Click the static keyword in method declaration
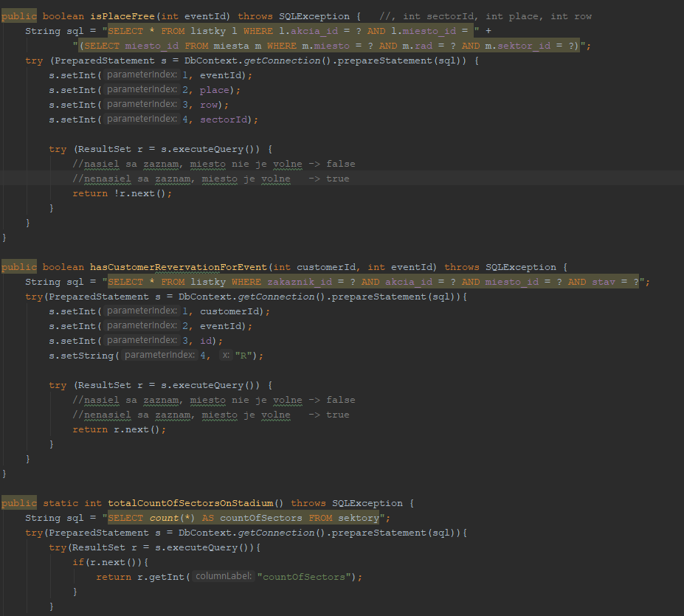This screenshot has width=684, height=616. tap(61, 503)
